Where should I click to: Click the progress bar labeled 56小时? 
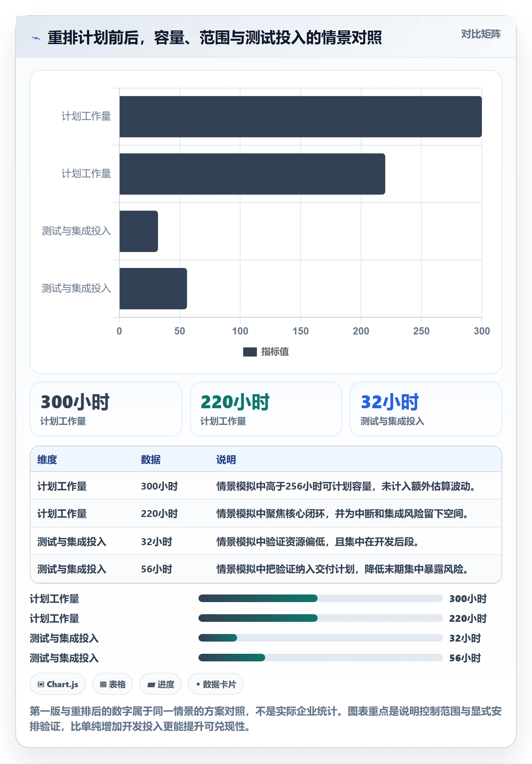320,658
